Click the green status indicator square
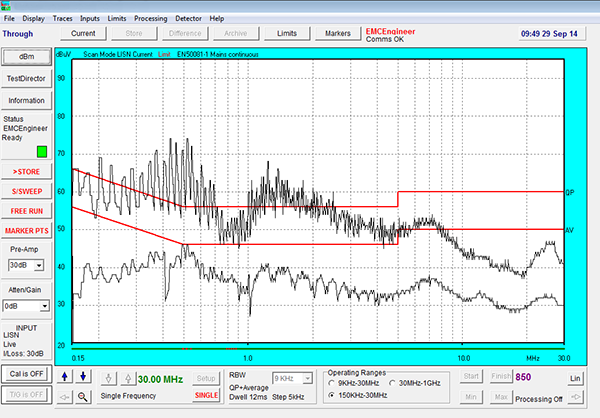This screenshot has width=600, height=418. pos(41,152)
